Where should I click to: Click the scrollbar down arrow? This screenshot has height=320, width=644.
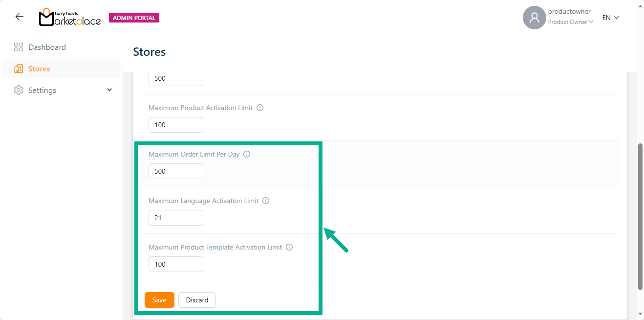[x=640, y=314]
